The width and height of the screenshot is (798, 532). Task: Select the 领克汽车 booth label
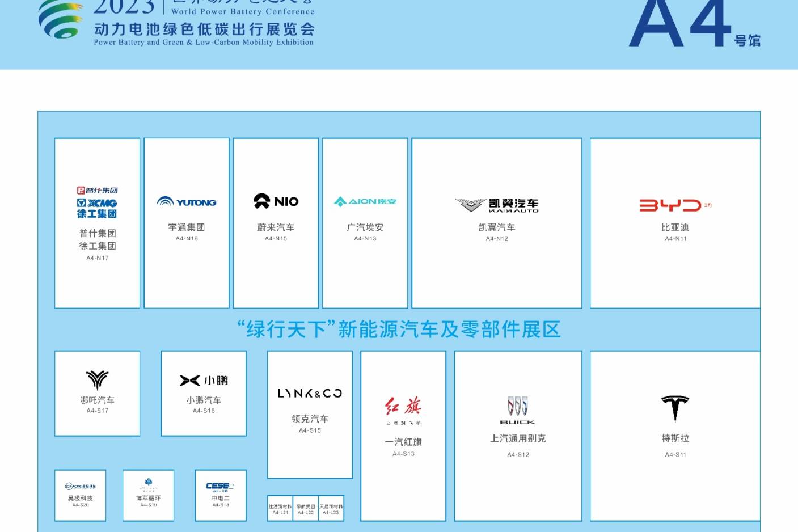point(310,419)
